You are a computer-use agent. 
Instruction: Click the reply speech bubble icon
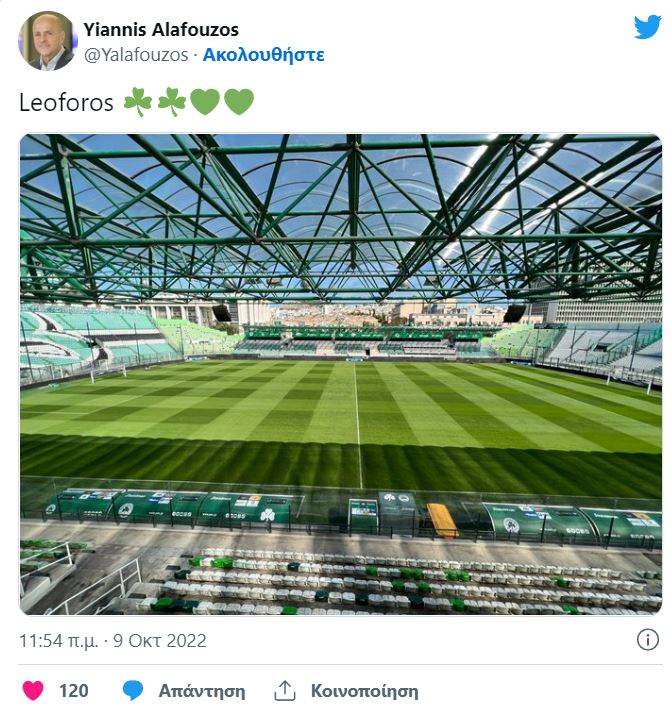(133, 690)
